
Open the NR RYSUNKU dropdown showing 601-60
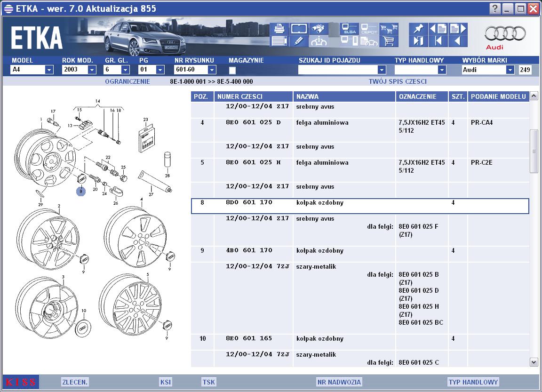[212, 70]
